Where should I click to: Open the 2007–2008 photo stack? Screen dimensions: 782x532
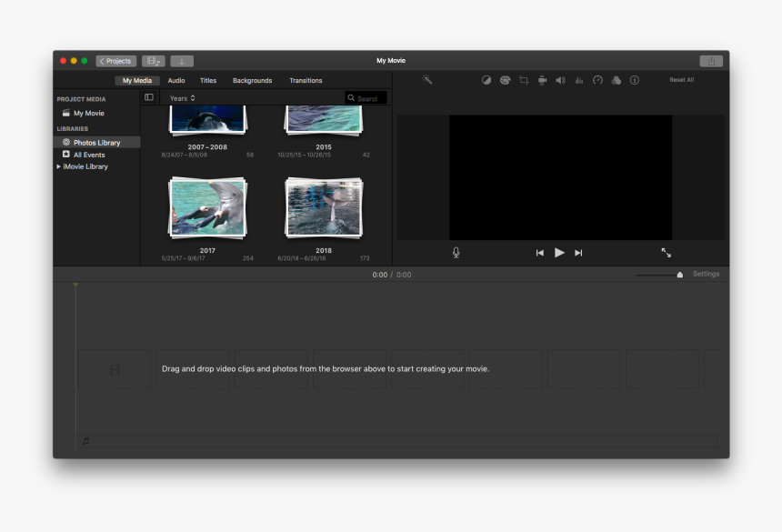coord(207,120)
